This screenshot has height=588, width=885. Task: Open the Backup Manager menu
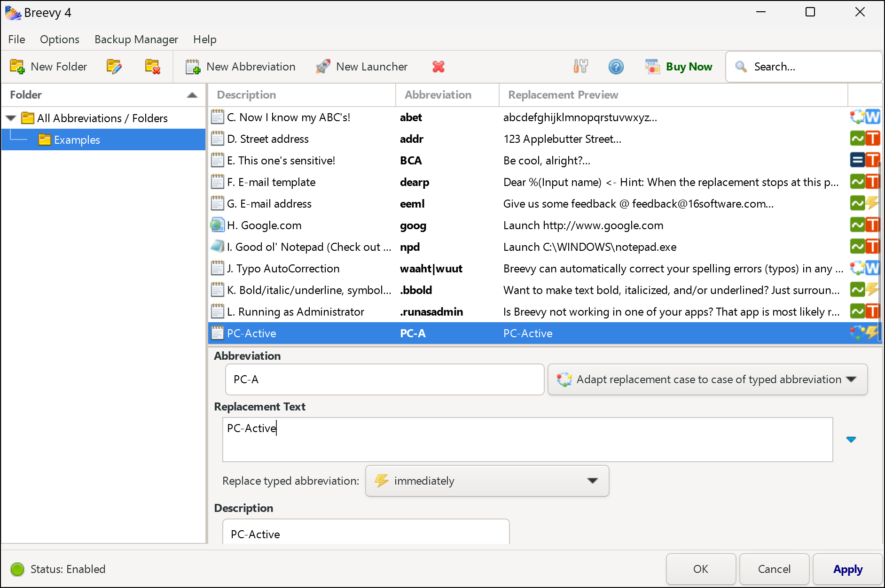(x=136, y=39)
